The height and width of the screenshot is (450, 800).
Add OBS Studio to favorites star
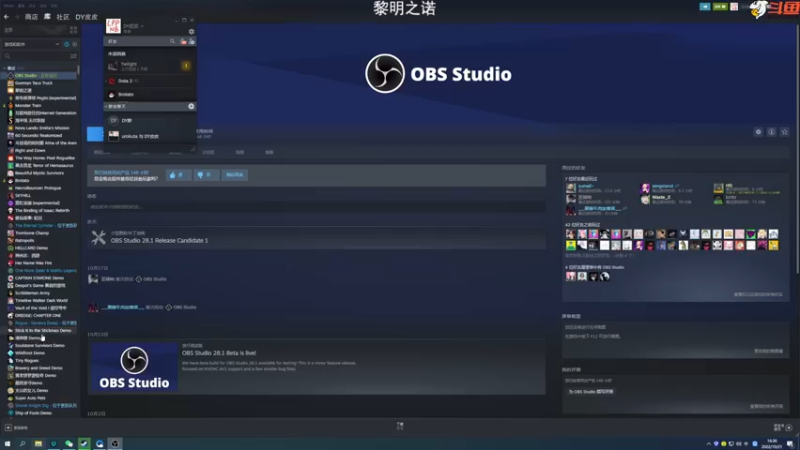click(785, 132)
